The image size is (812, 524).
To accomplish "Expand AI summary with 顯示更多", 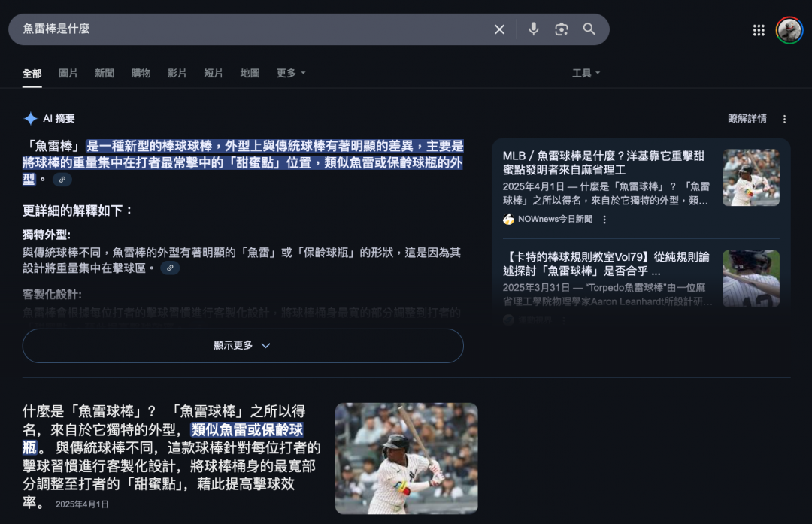I will pyautogui.click(x=242, y=346).
